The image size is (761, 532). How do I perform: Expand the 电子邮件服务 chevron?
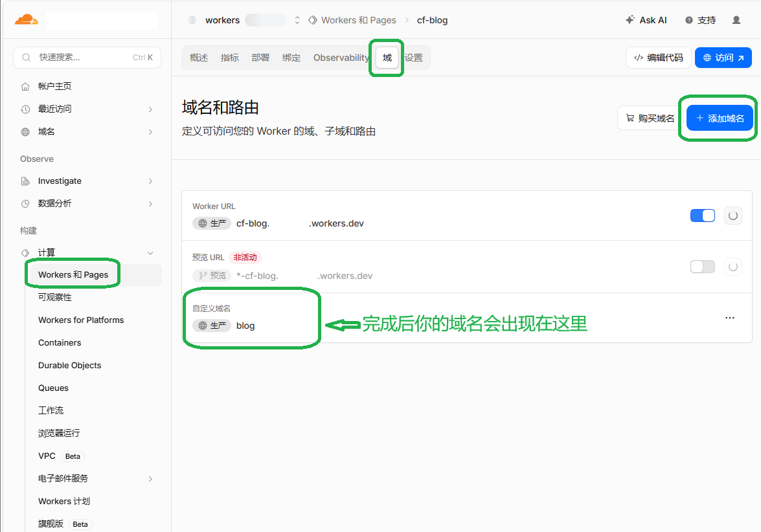click(x=150, y=479)
